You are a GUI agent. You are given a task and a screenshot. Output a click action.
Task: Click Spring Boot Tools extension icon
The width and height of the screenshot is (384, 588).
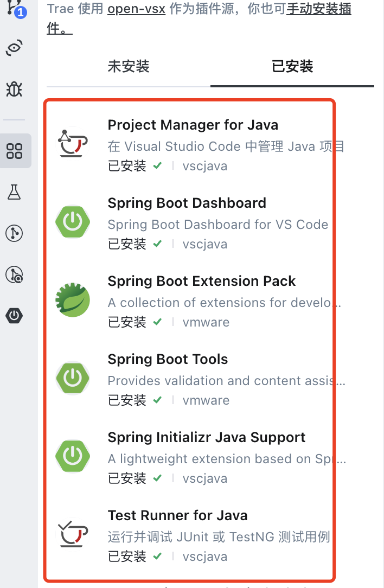click(x=73, y=378)
